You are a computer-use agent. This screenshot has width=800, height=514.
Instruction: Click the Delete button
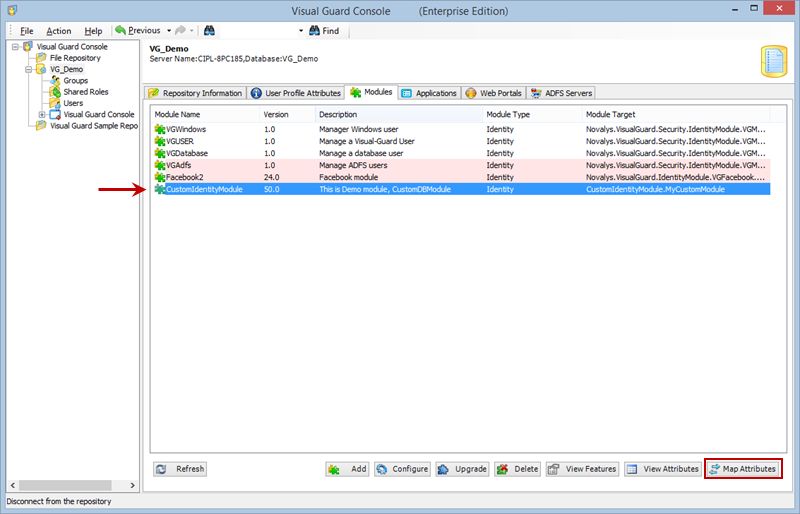click(x=517, y=469)
